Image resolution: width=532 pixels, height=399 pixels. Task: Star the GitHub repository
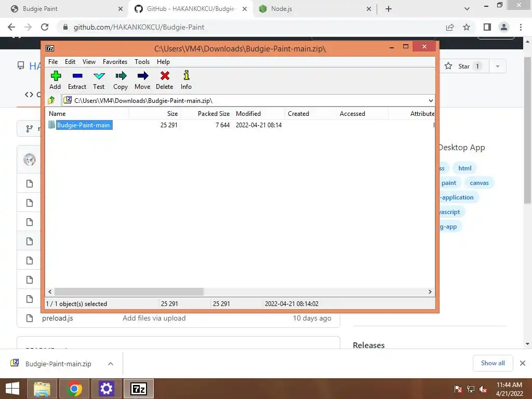click(463, 66)
